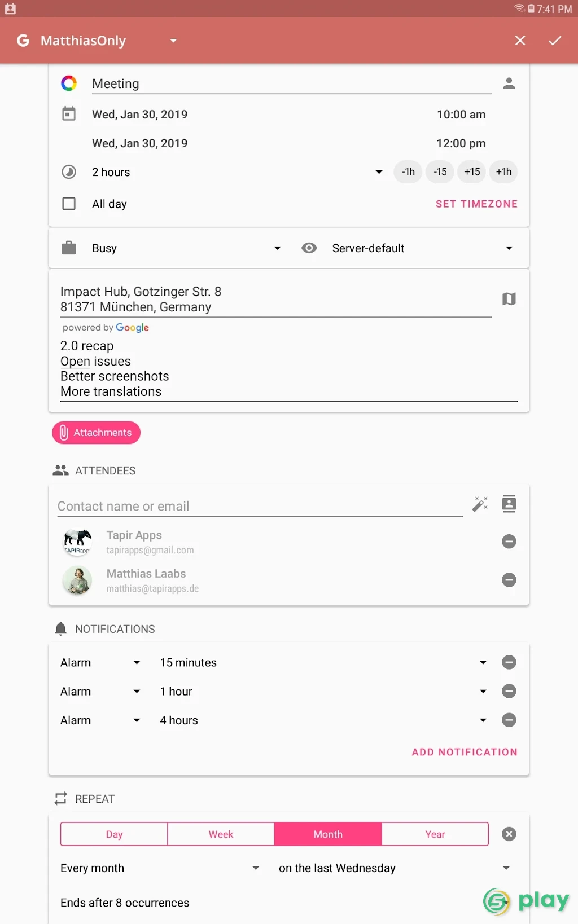
Task: Open the event color picker circle
Action: 69,83
